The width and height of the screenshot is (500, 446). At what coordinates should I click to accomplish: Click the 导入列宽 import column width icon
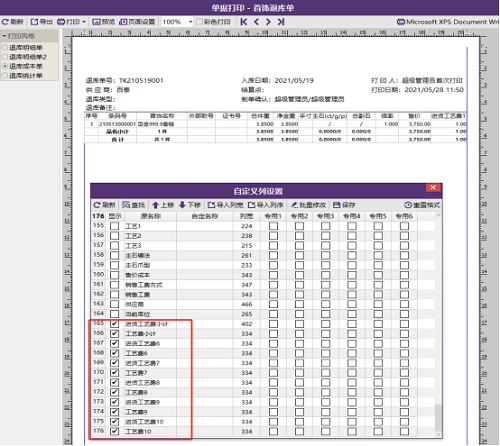[x=211, y=205]
